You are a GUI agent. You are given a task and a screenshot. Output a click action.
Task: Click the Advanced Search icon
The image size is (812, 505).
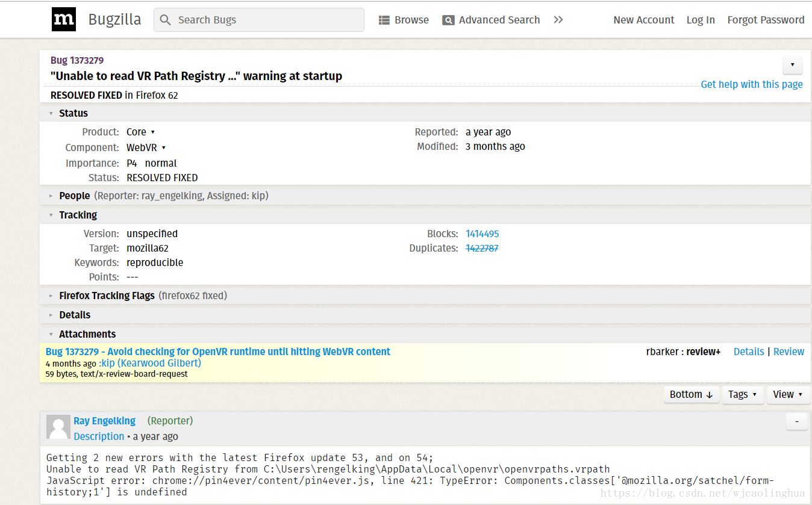pos(448,20)
